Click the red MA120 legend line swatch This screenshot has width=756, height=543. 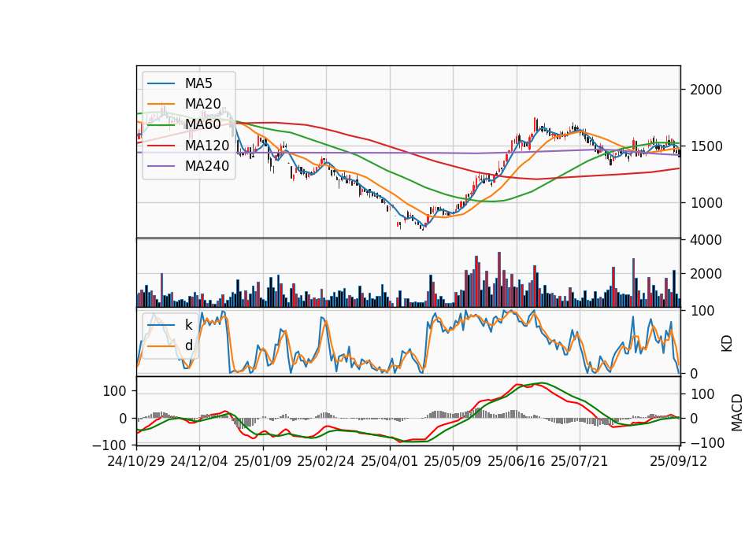pos(161,146)
